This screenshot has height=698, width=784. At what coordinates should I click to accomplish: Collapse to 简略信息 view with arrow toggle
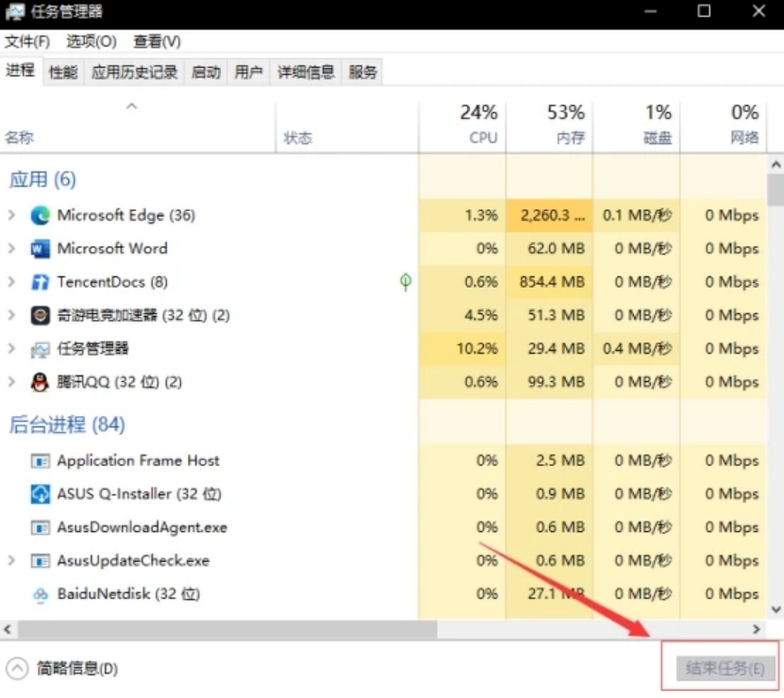point(17,668)
